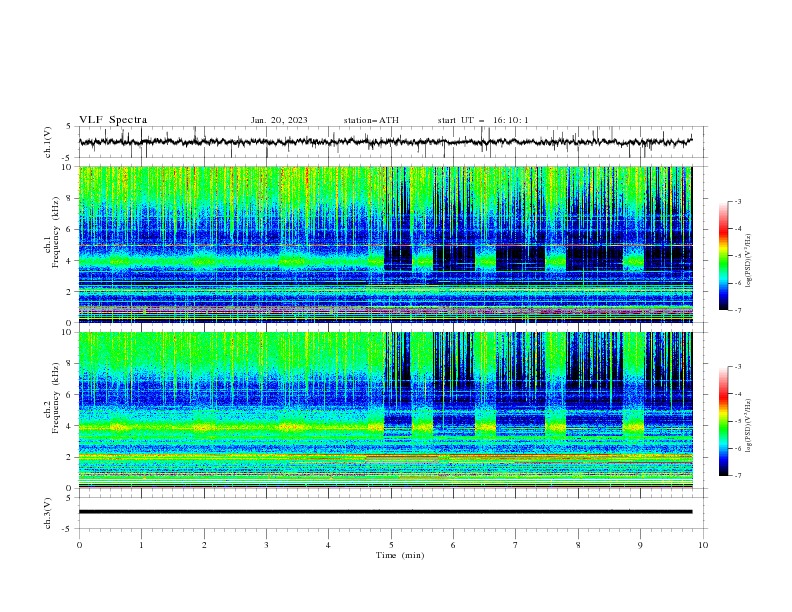The width and height of the screenshot is (792, 612).
Task: Click the "ch.1(V)" waveform axis label
Action: click(x=48, y=142)
